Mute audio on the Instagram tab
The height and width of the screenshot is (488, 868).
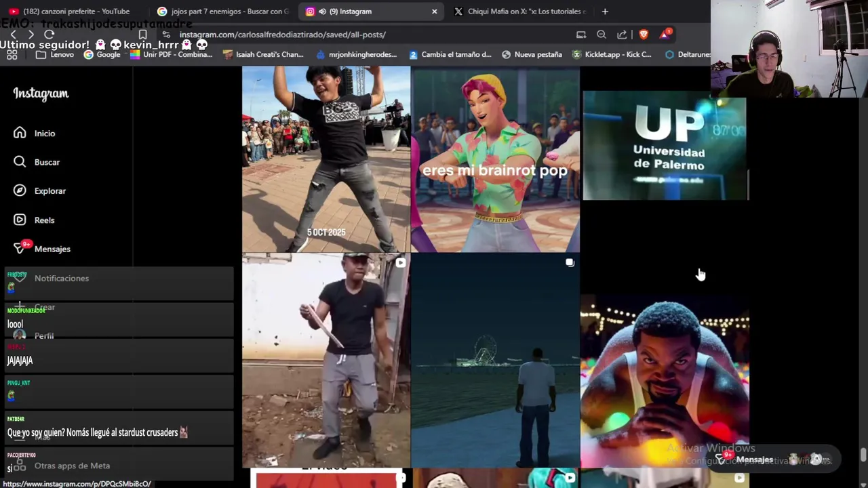point(323,12)
